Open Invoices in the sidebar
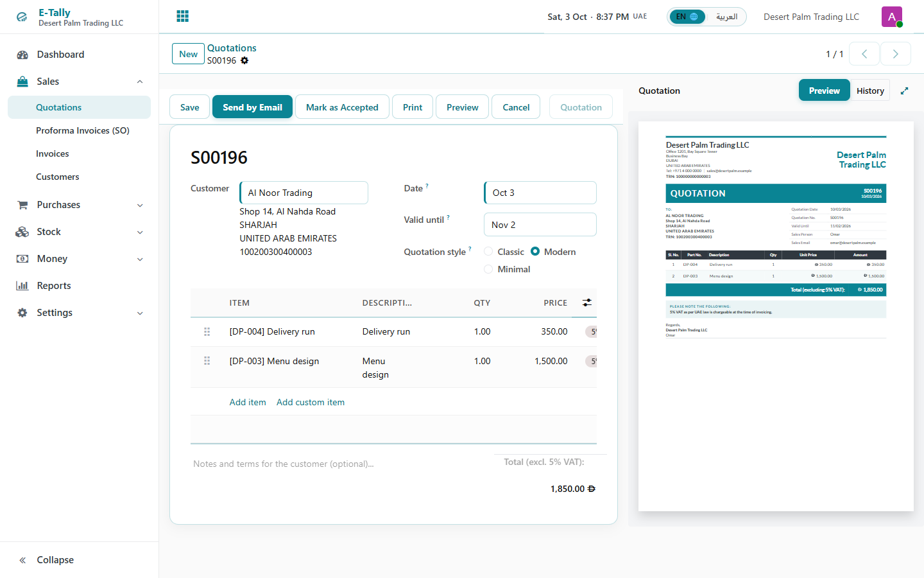 [79, 153]
